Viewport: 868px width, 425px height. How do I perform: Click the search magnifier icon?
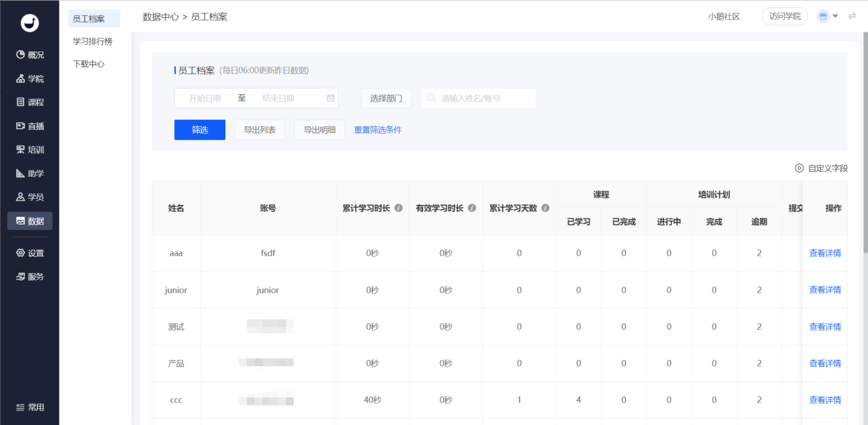click(431, 98)
